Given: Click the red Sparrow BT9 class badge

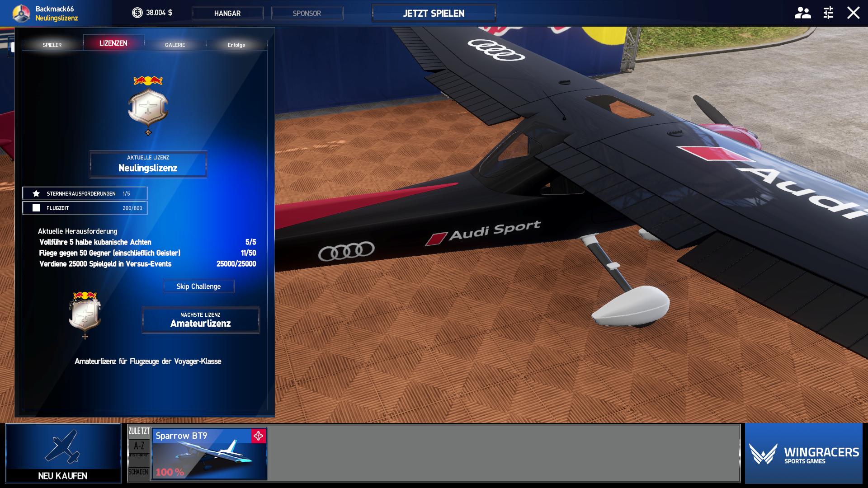Looking at the screenshot, I should (x=259, y=436).
